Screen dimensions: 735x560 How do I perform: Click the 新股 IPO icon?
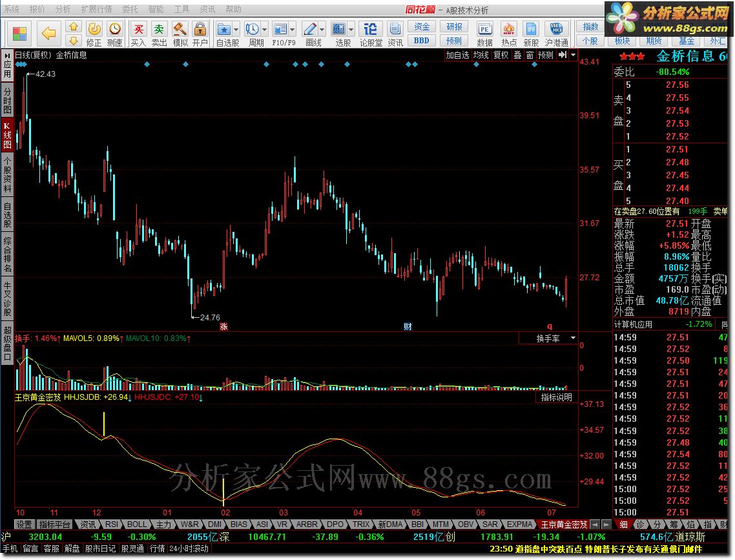(531, 29)
